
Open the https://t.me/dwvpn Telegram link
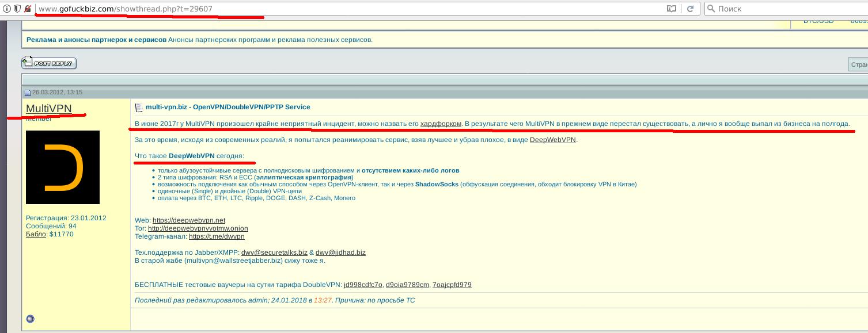[217, 236]
